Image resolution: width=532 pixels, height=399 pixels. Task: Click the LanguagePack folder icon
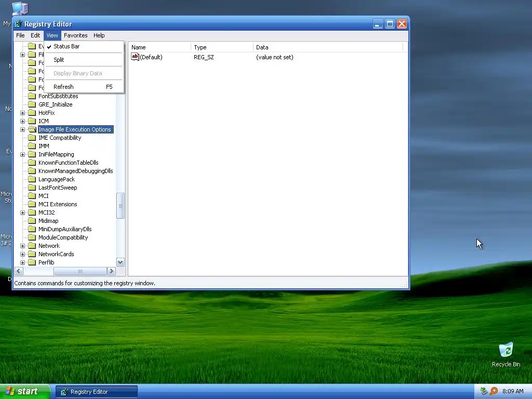(32, 179)
